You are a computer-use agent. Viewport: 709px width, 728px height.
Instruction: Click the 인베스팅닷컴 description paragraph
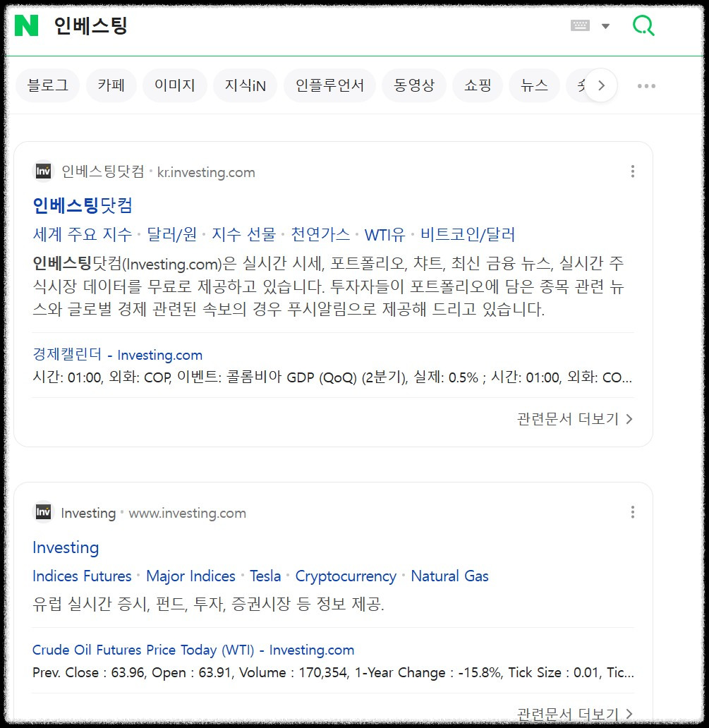pyautogui.click(x=329, y=286)
